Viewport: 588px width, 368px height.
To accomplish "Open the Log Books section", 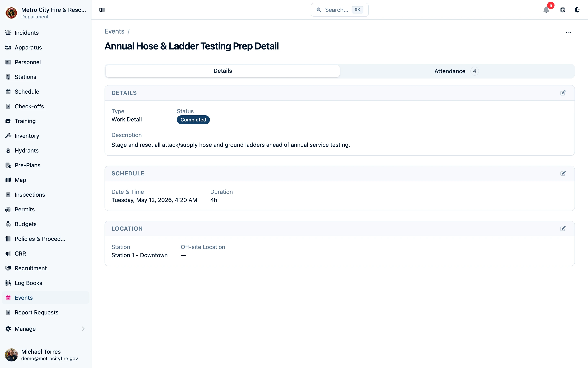I will (x=46, y=283).
